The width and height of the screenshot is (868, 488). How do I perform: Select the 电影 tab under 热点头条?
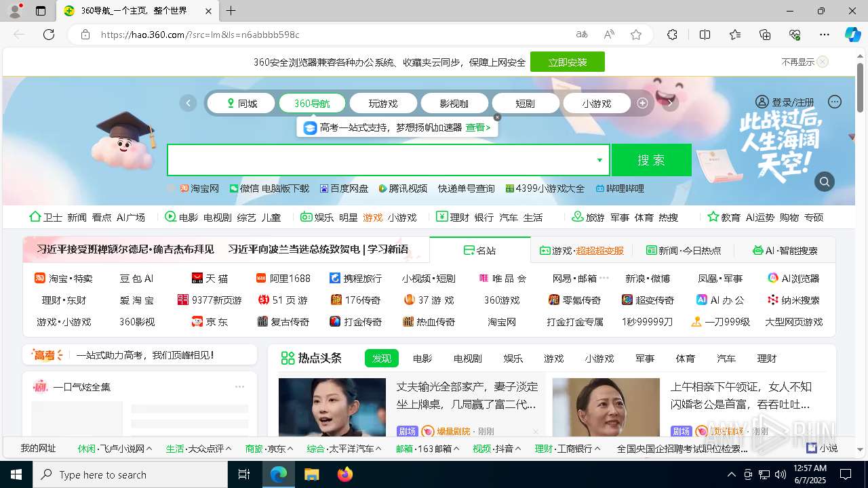[x=422, y=359]
